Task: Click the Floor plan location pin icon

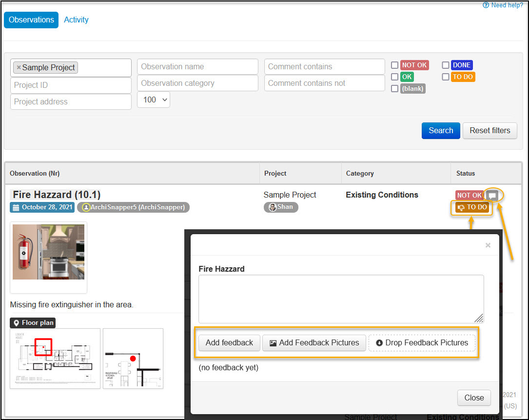Action: point(16,323)
